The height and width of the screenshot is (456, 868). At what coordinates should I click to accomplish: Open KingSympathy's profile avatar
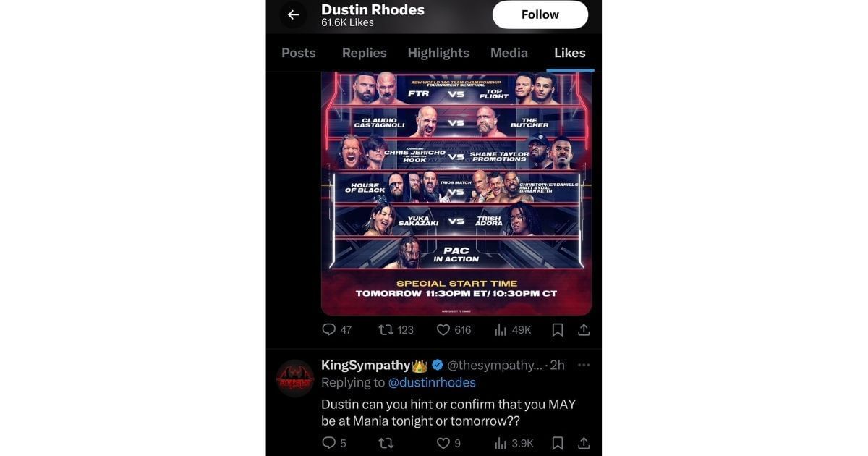click(294, 378)
